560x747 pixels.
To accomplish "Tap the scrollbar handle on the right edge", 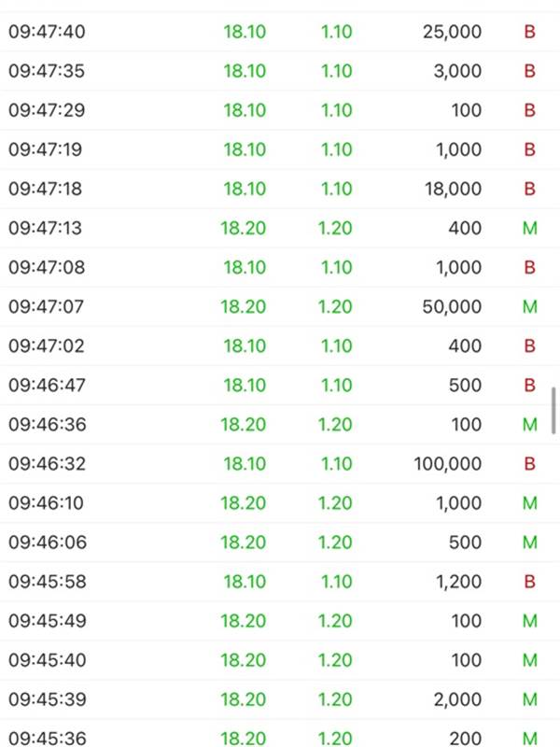I will coord(553,411).
